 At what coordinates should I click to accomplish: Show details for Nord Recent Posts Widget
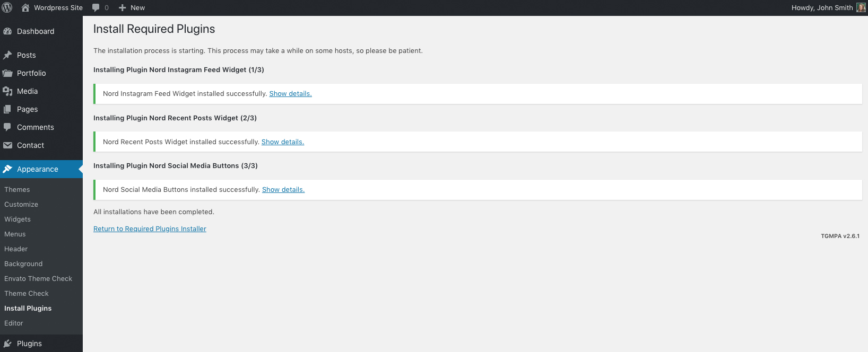tap(283, 142)
